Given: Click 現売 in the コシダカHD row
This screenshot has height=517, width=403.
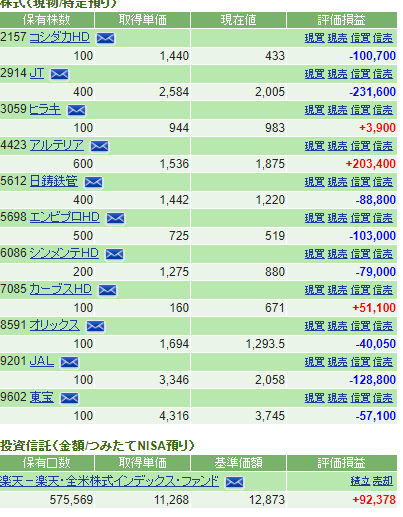Looking at the screenshot, I should click(337, 38).
